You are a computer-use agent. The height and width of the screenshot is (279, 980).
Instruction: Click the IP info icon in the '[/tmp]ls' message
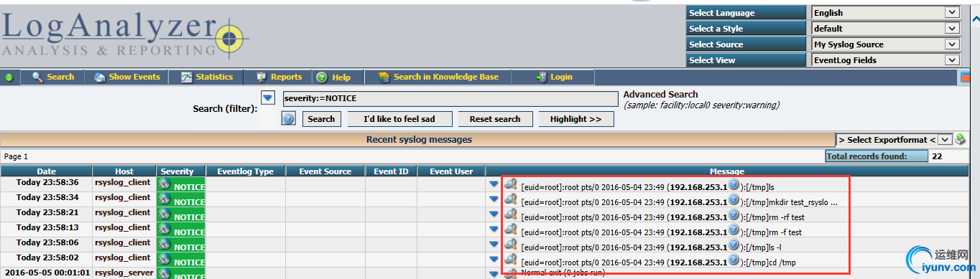point(734,184)
